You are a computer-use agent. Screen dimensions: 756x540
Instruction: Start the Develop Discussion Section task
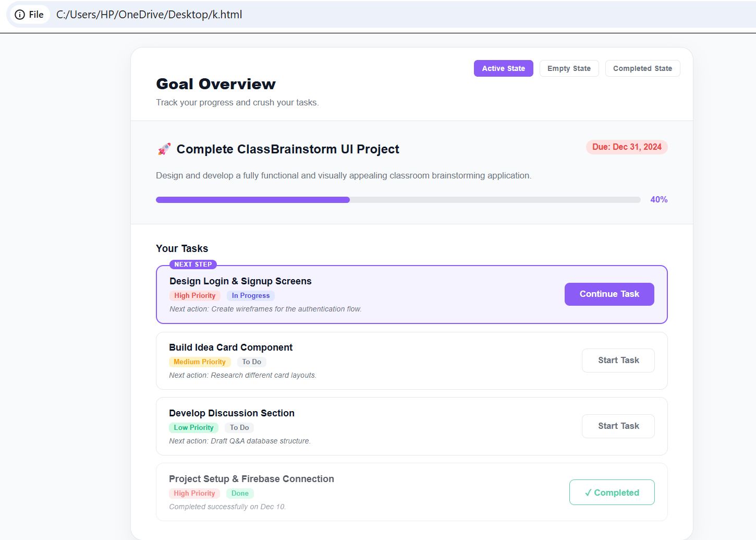[x=618, y=426]
